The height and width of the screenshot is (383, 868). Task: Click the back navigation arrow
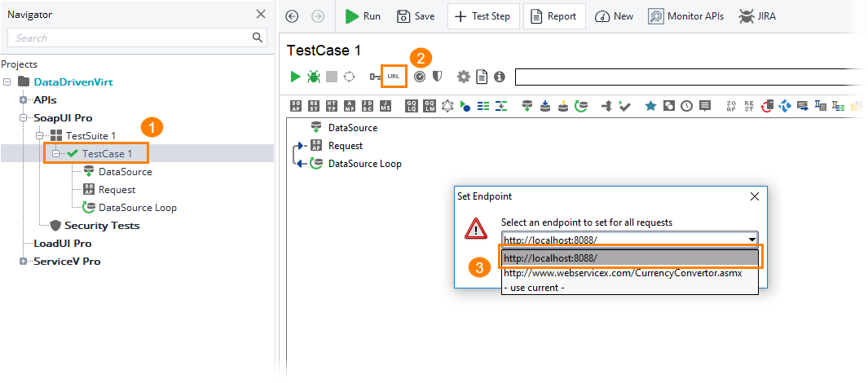coord(292,16)
